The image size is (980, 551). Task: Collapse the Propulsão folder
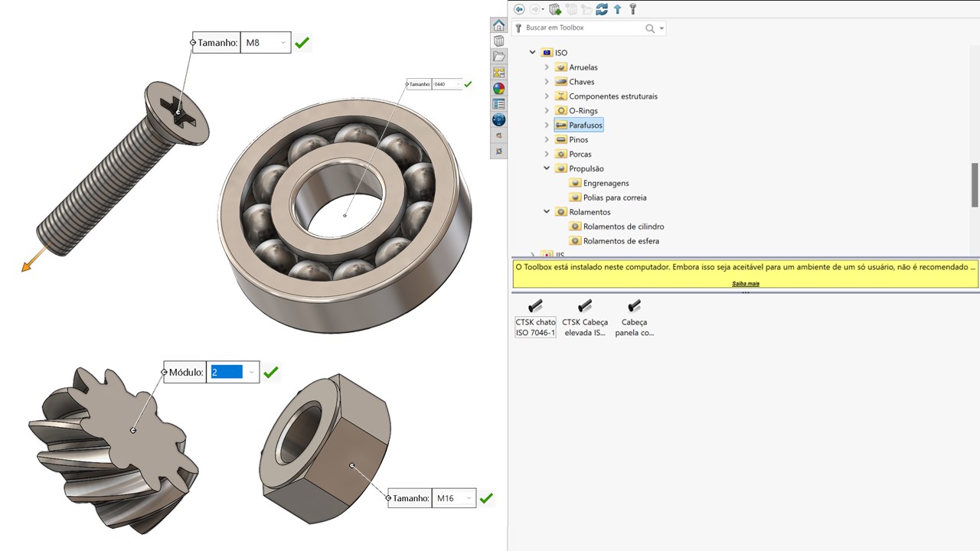click(547, 168)
